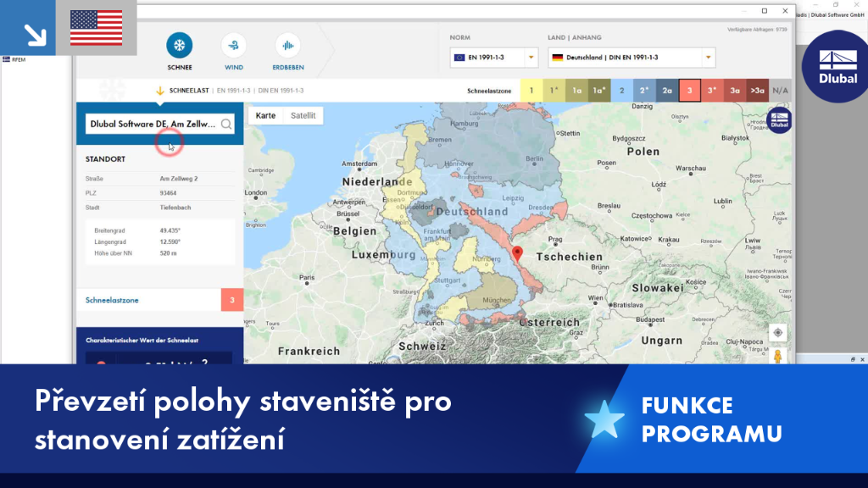Click the N/A zone legend button
868x488 pixels.
pyautogui.click(x=780, y=91)
